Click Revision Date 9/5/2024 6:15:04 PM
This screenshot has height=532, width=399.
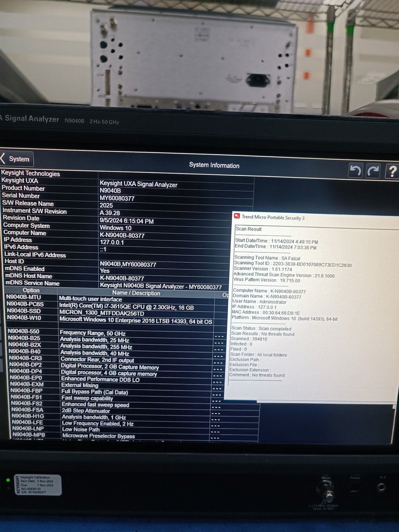tap(127, 221)
